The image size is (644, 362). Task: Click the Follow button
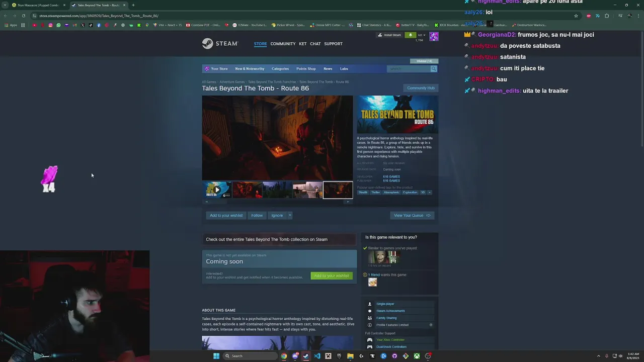click(257, 215)
